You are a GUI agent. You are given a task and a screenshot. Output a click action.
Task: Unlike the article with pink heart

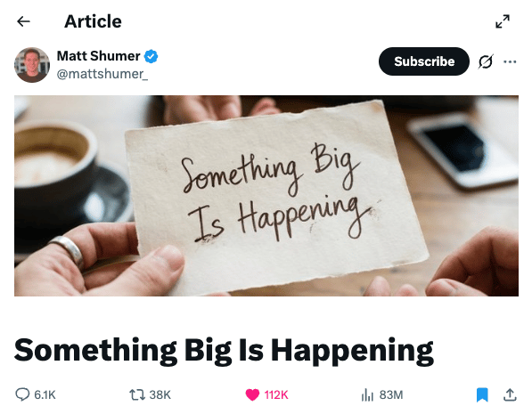point(252,395)
